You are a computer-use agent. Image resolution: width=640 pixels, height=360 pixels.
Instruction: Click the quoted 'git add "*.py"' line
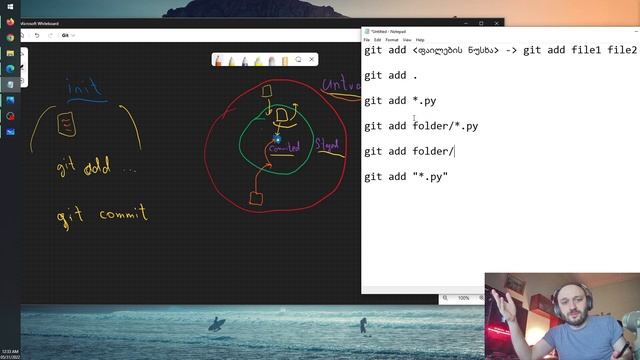pos(406,177)
